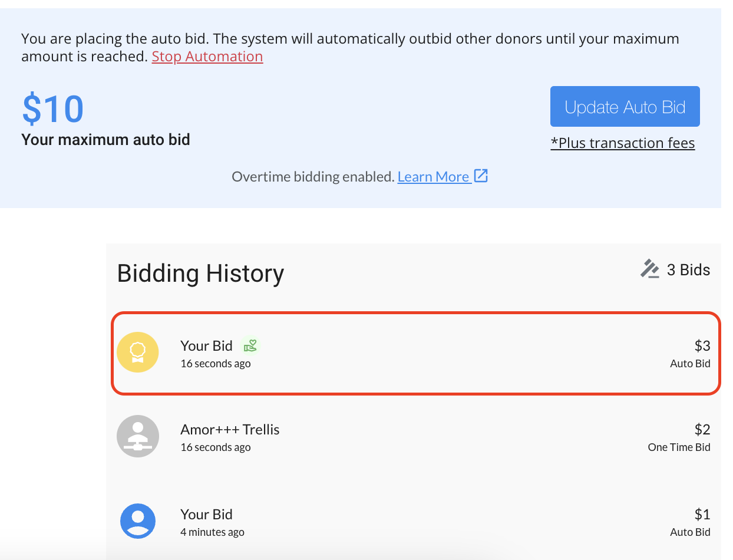Select the highlighted Your Bid $3 row
The image size is (733, 560).
[416, 353]
